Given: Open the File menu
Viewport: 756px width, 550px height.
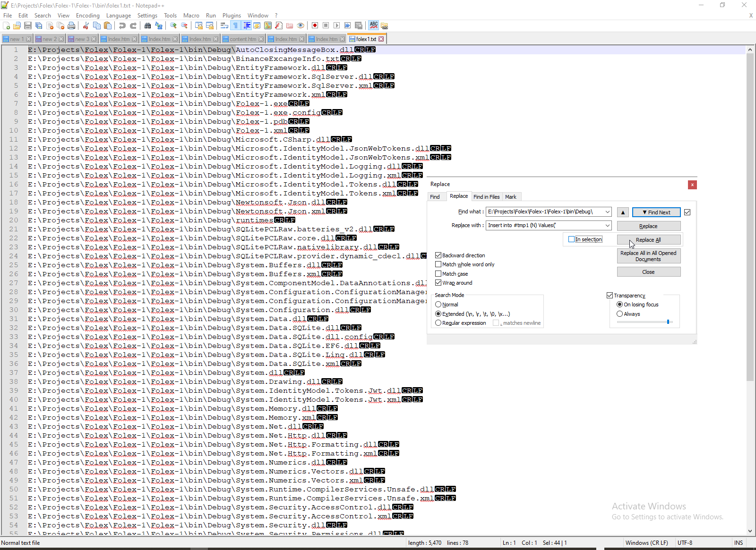Looking at the screenshot, I should (8, 16).
